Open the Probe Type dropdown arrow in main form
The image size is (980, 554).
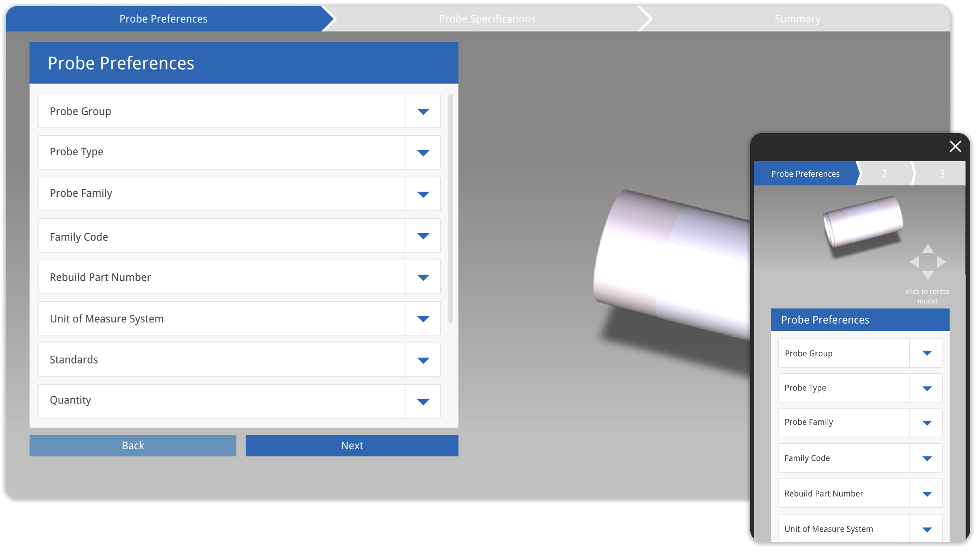(x=423, y=153)
